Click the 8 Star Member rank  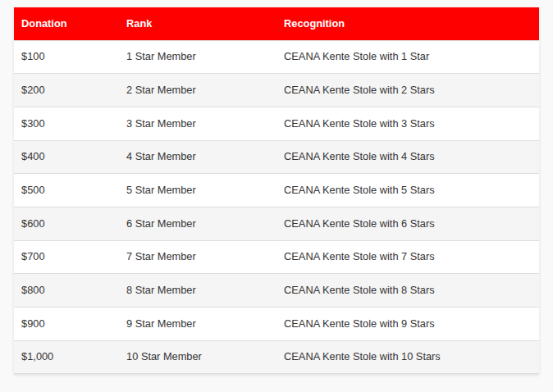[161, 290]
